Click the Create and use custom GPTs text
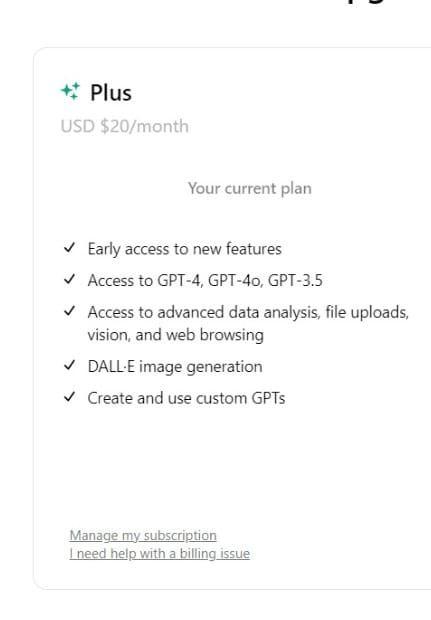The height and width of the screenshot is (620, 431). point(186,398)
